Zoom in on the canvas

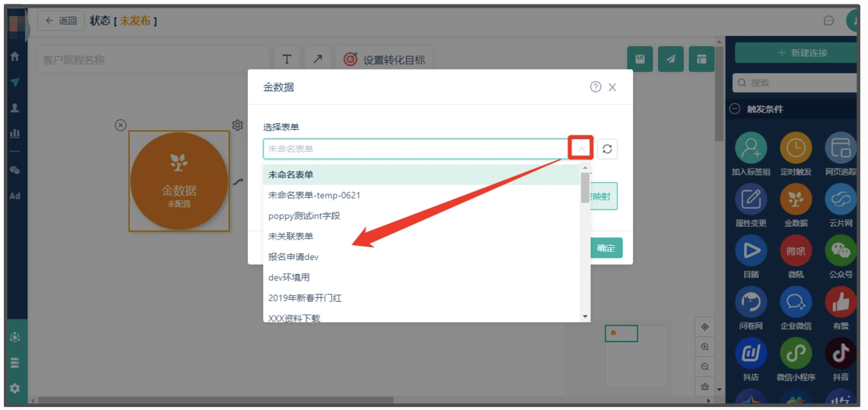click(705, 347)
